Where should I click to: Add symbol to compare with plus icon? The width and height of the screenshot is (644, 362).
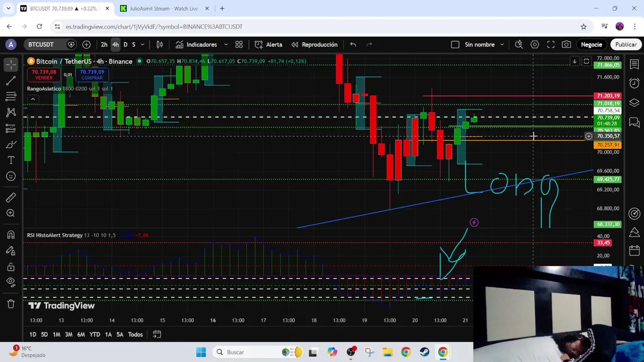click(x=87, y=44)
